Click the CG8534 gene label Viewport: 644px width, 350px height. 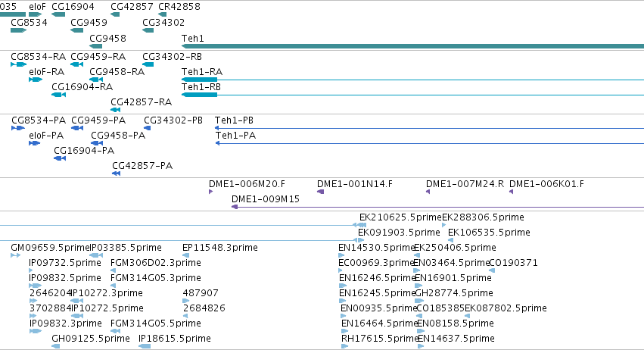29,23
